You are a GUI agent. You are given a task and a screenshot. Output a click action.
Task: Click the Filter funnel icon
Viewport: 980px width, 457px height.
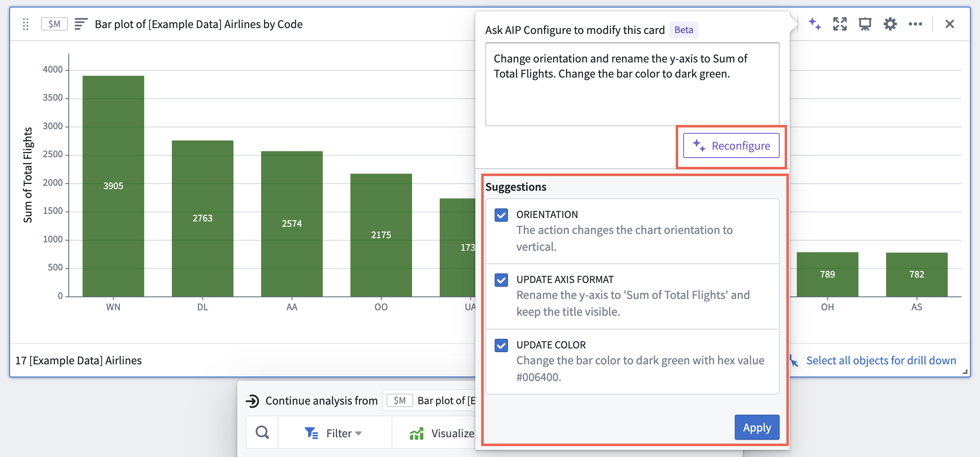(311, 433)
